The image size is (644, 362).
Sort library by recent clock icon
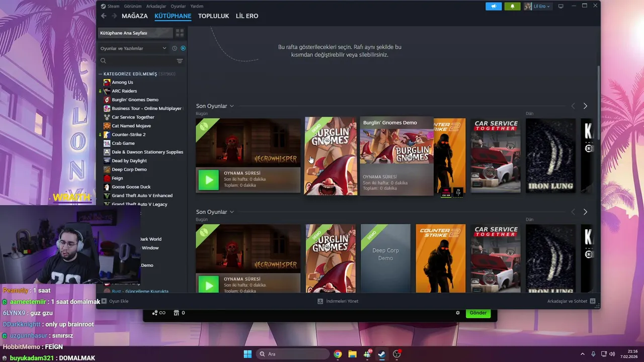175,48
